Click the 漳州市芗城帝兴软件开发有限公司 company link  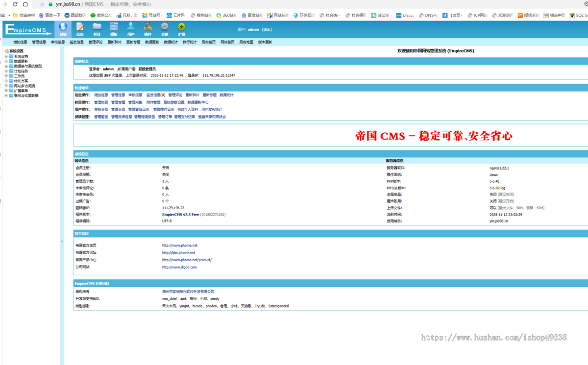(x=188, y=292)
